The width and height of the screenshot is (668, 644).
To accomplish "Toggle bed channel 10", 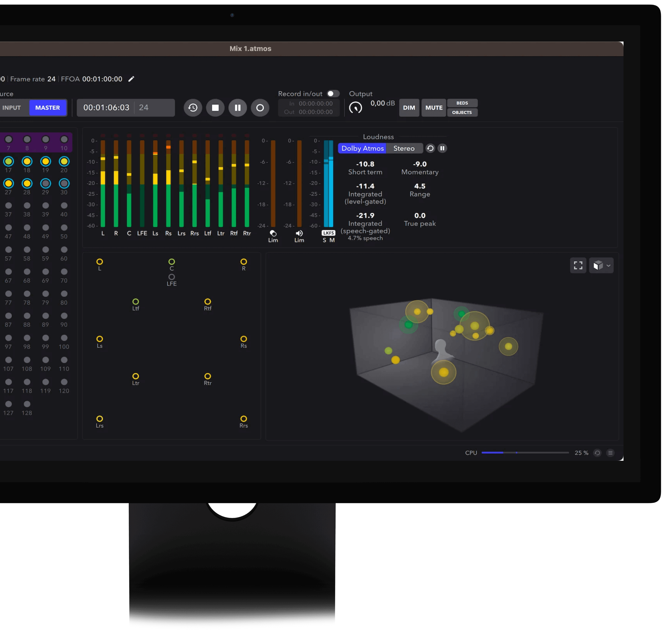I will pos(64,139).
